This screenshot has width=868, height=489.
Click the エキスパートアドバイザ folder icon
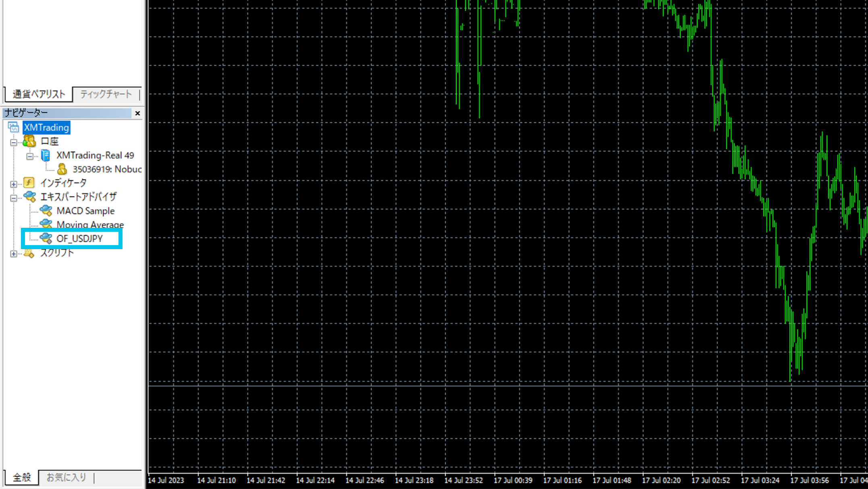[x=29, y=197]
